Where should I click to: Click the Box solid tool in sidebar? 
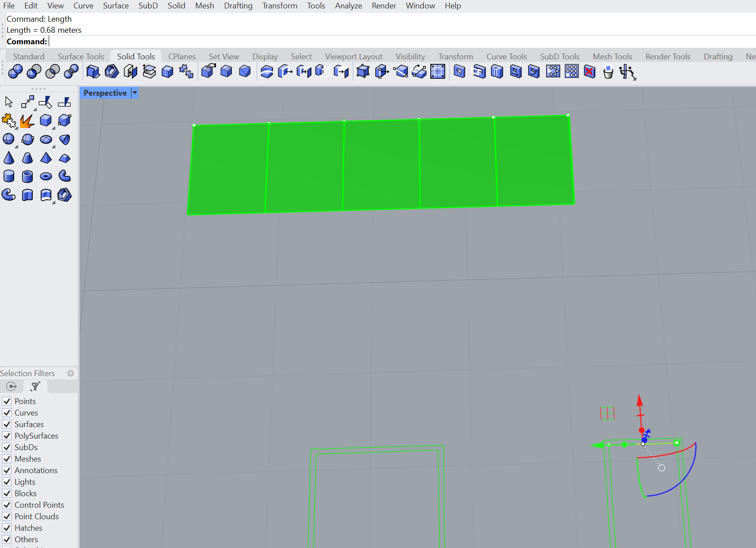(46, 120)
